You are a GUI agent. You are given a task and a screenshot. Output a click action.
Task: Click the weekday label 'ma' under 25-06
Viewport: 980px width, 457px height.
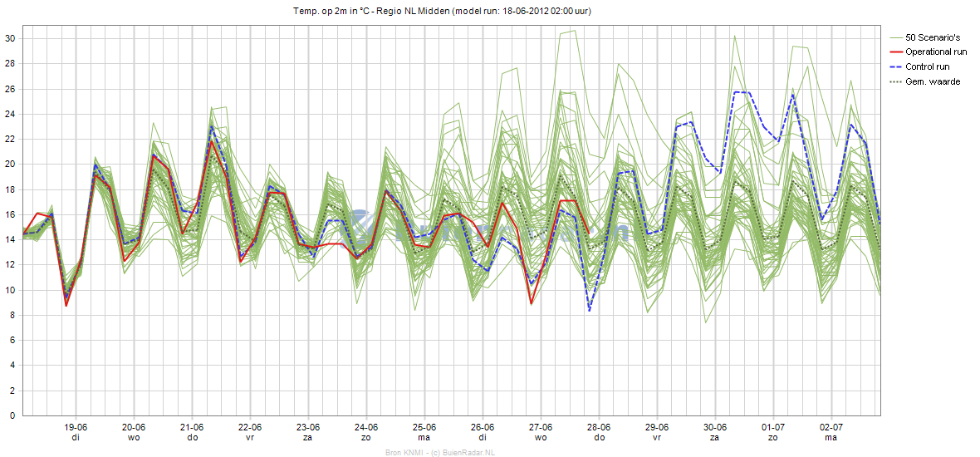tap(424, 438)
